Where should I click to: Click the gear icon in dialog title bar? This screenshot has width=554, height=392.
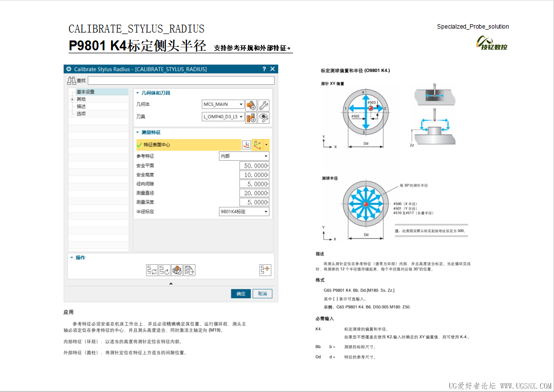pos(69,69)
